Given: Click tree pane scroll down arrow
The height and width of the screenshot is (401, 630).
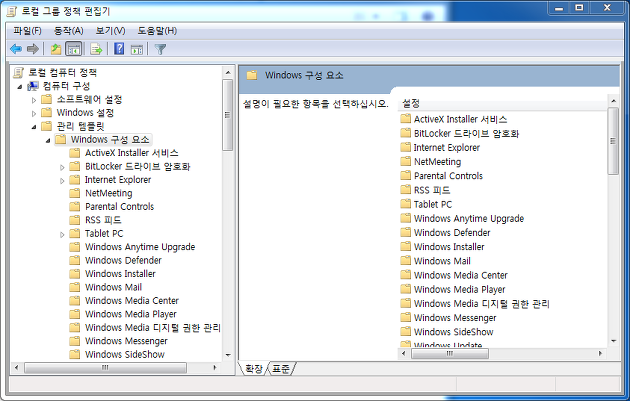Looking at the screenshot, I should (x=228, y=355).
